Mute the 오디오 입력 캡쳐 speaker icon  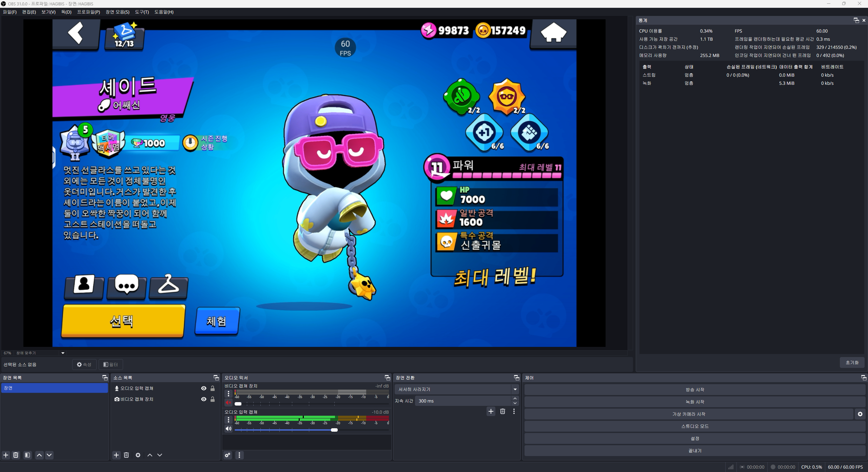229,429
